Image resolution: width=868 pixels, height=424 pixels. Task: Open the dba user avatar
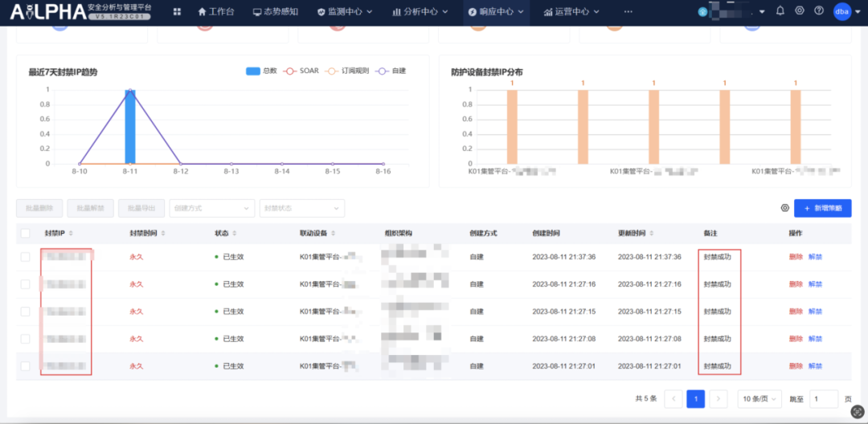coord(841,11)
